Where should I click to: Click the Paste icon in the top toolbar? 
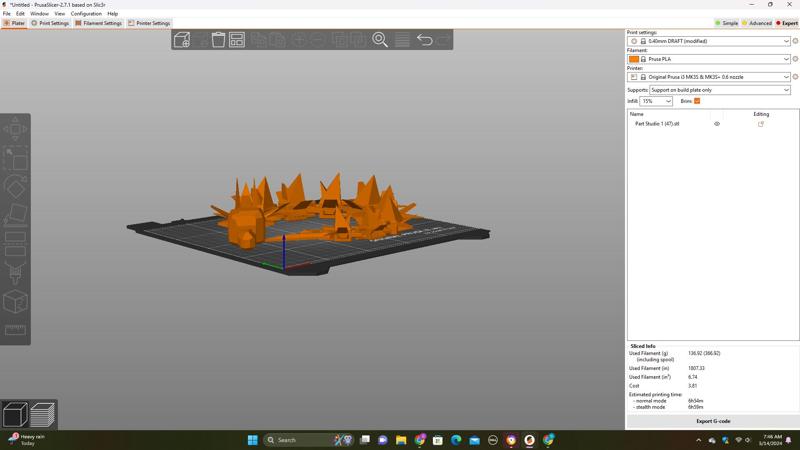tap(277, 40)
